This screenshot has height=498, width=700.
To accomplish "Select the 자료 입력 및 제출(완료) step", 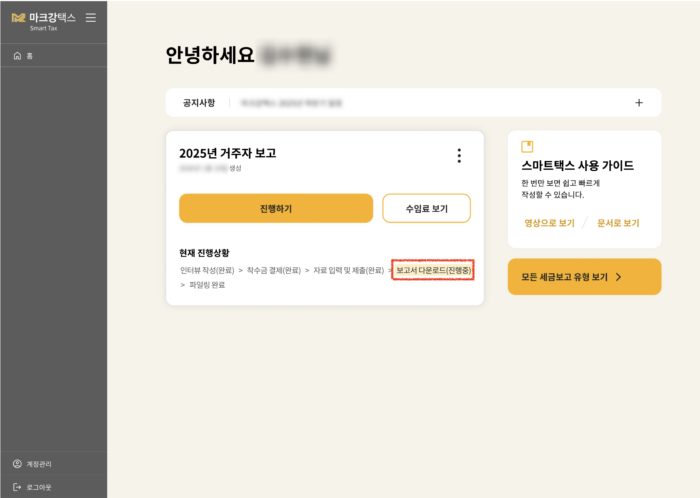I will pos(347,270).
